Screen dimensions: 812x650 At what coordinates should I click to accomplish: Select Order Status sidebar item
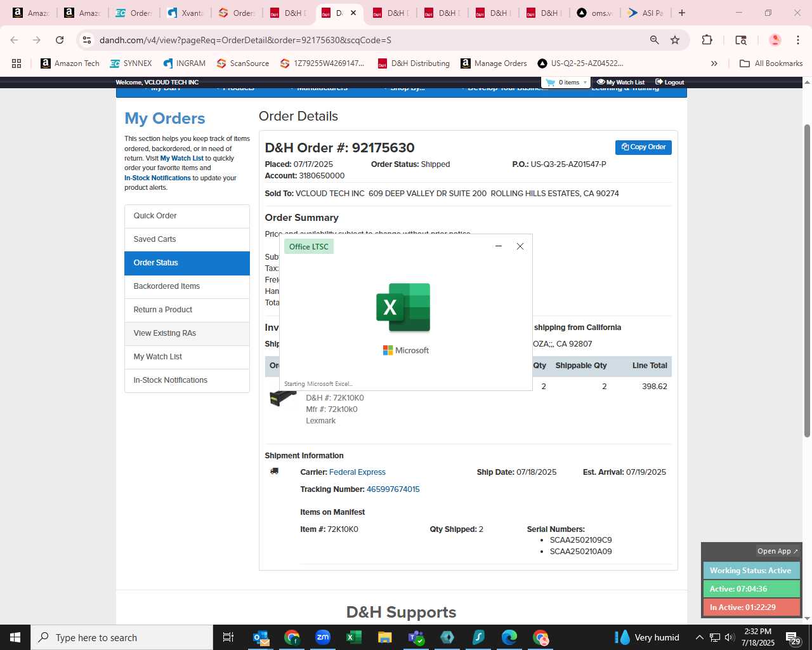[187, 263]
